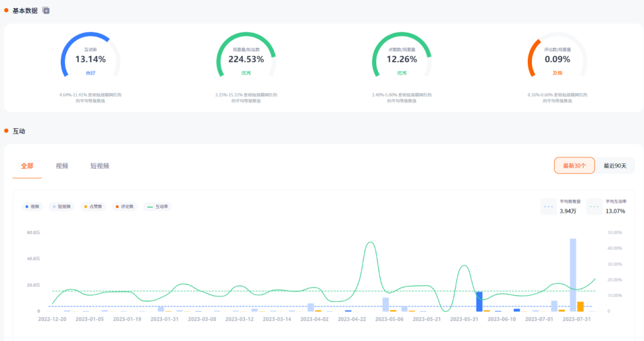This screenshot has height=341, width=644.
Task: Click the 2023-01-31 date axis label
Action: [165, 319]
